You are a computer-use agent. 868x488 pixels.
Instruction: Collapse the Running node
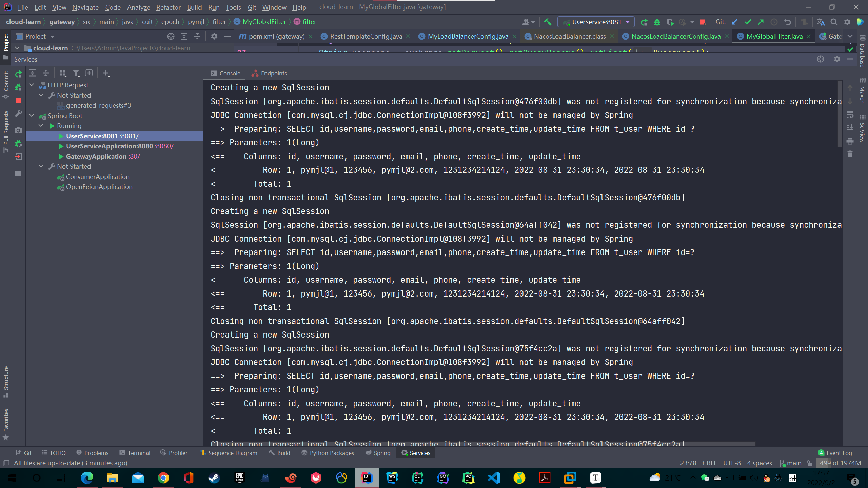(x=41, y=125)
